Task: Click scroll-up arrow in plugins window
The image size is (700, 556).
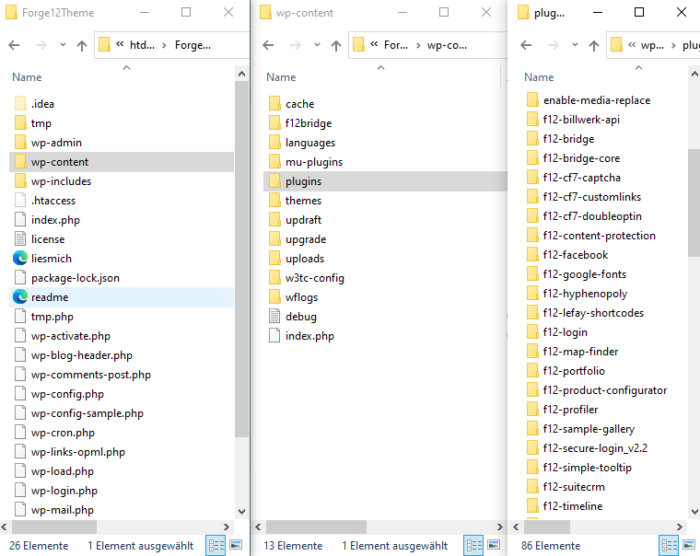Action: (x=694, y=74)
